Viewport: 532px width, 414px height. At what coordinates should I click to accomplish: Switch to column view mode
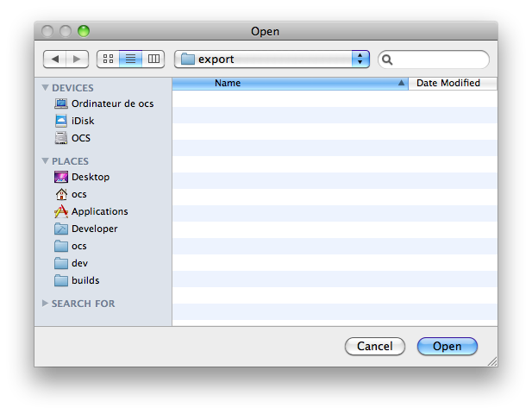153,60
